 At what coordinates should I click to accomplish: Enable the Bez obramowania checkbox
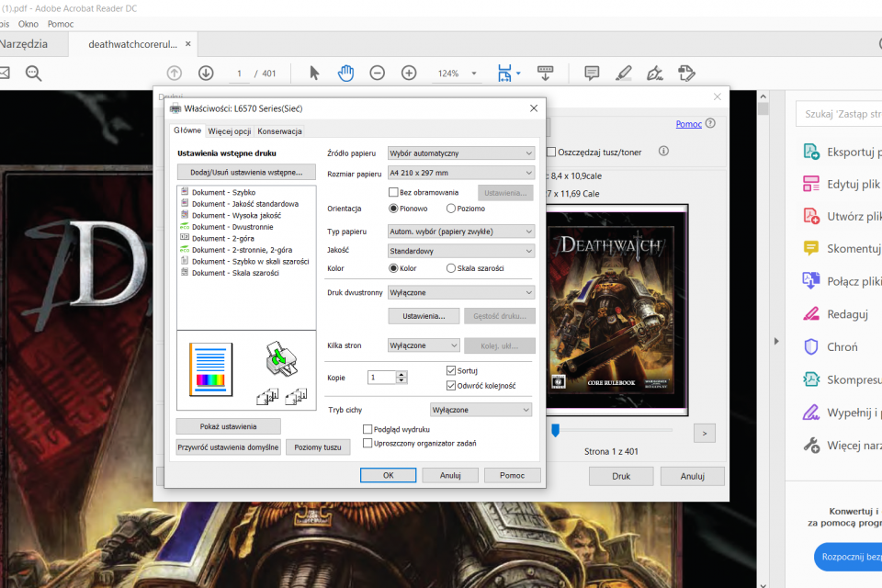pyautogui.click(x=394, y=192)
